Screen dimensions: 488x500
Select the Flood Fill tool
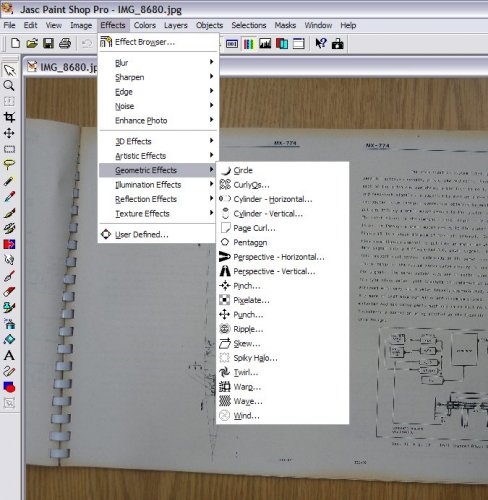point(9,339)
